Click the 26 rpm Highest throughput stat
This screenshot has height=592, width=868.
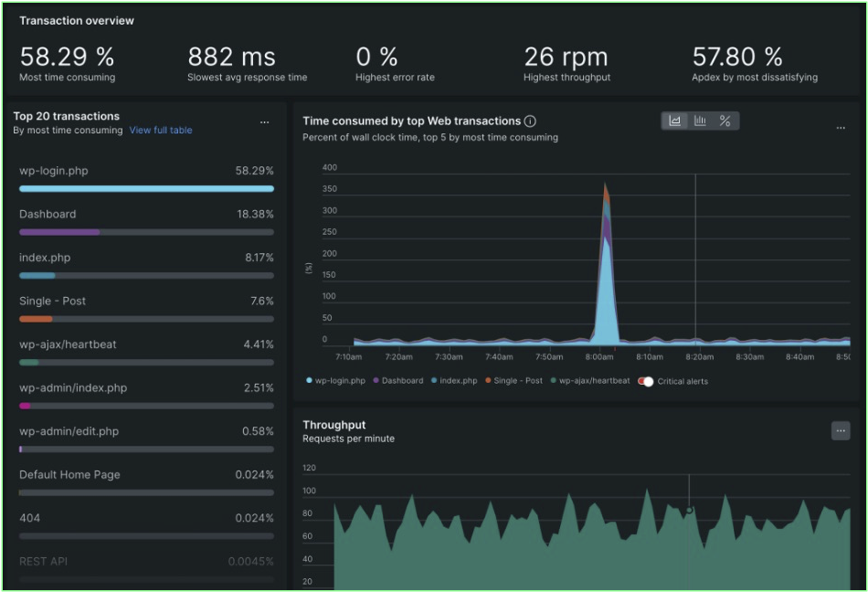pyautogui.click(x=566, y=55)
